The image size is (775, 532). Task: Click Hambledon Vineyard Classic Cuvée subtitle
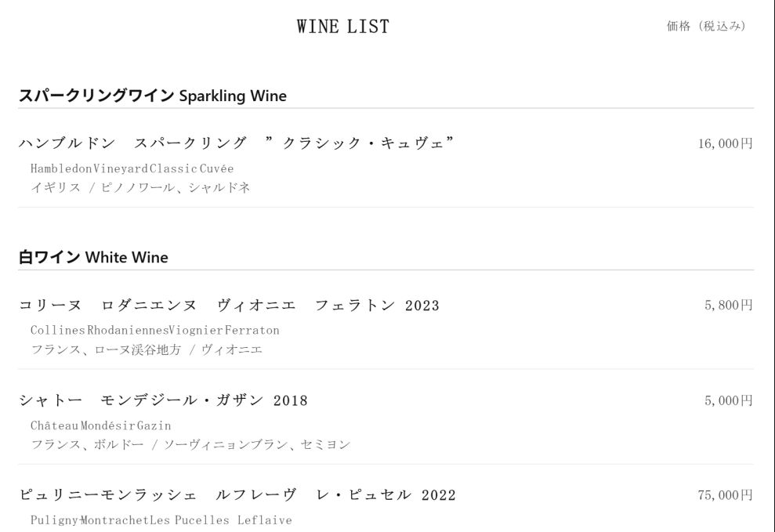[132, 168]
